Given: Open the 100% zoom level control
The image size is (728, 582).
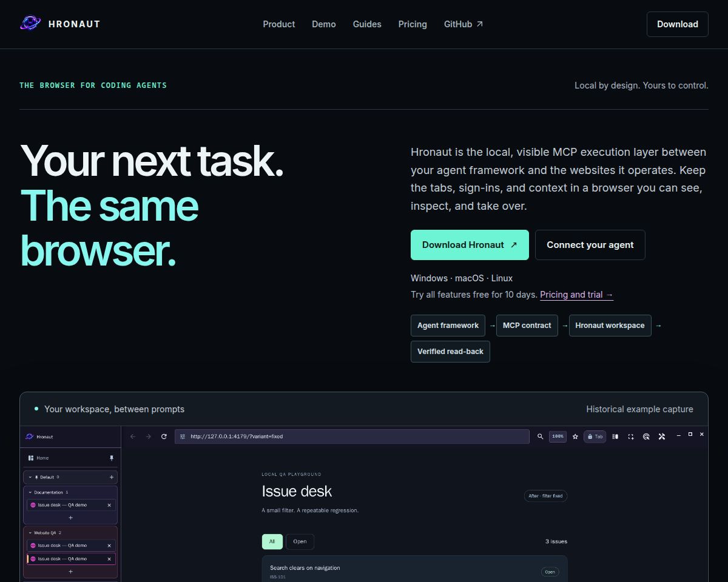Looking at the screenshot, I should [x=558, y=436].
